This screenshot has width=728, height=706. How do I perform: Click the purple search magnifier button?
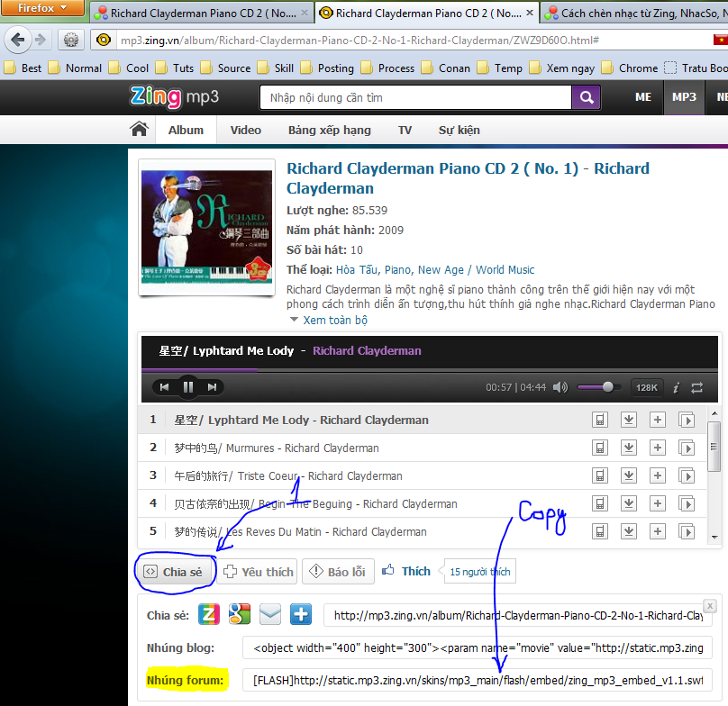click(x=587, y=97)
